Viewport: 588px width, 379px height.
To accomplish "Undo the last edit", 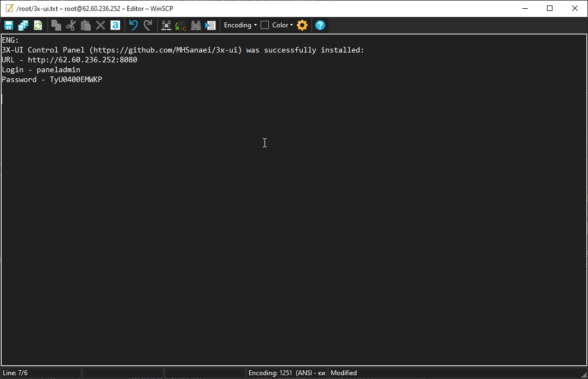I will click(133, 25).
